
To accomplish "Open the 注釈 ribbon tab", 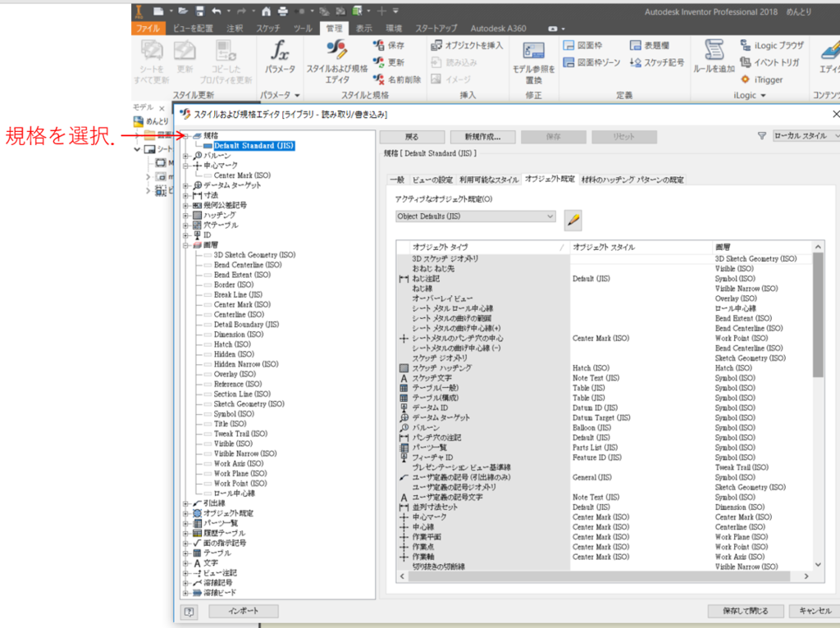I will (x=235, y=29).
